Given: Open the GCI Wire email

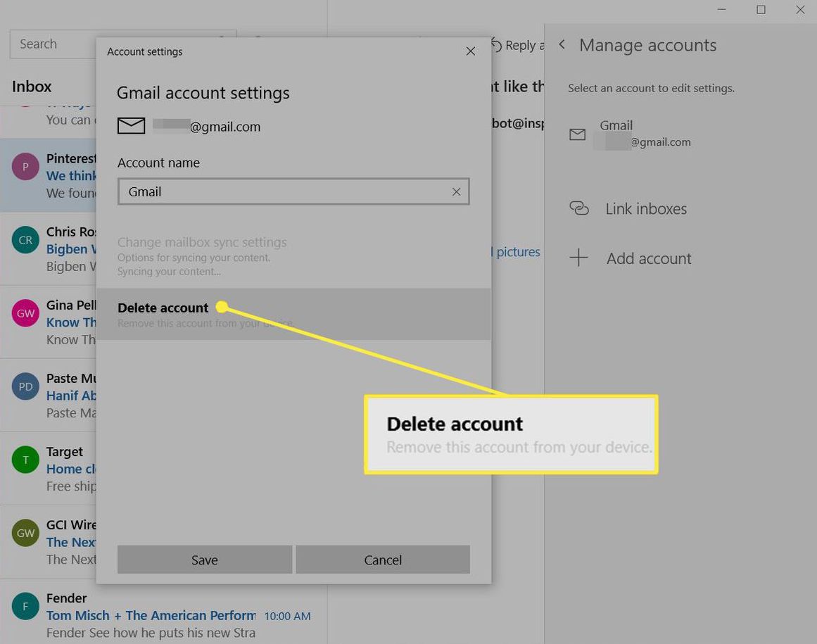Looking at the screenshot, I should (x=48, y=541).
